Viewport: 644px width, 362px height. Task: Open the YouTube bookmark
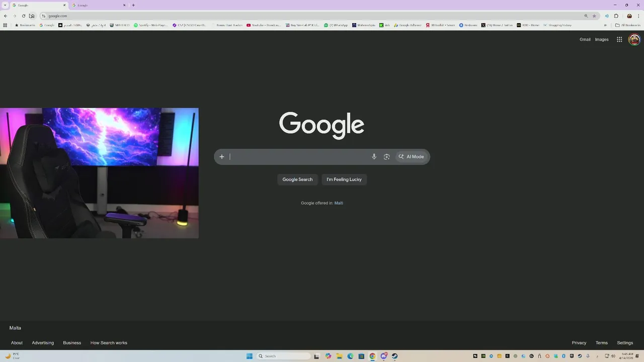click(x=264, y=25)
